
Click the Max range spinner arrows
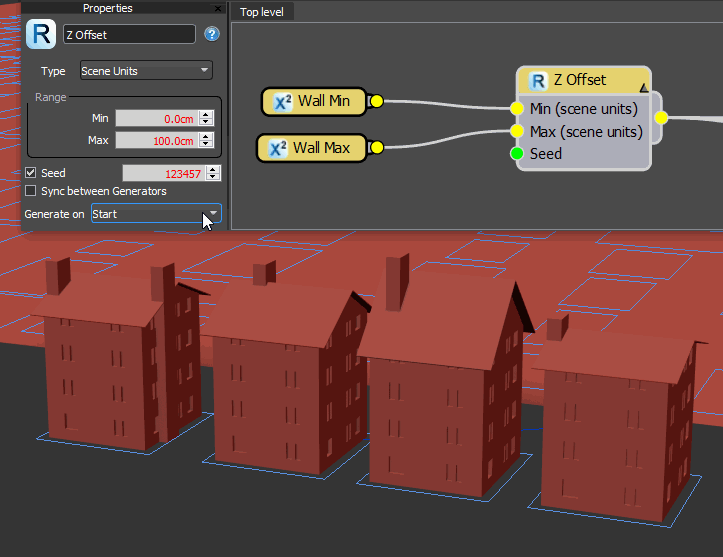point(206,141)
